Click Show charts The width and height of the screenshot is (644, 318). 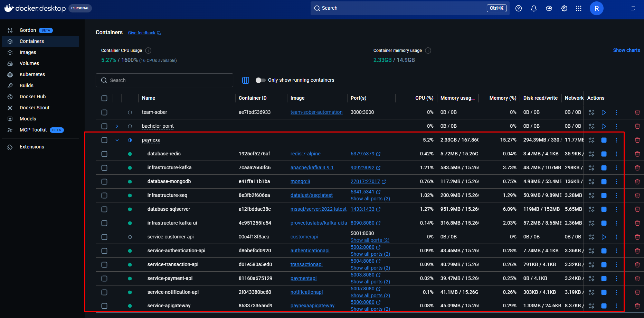tap(626, 50)
